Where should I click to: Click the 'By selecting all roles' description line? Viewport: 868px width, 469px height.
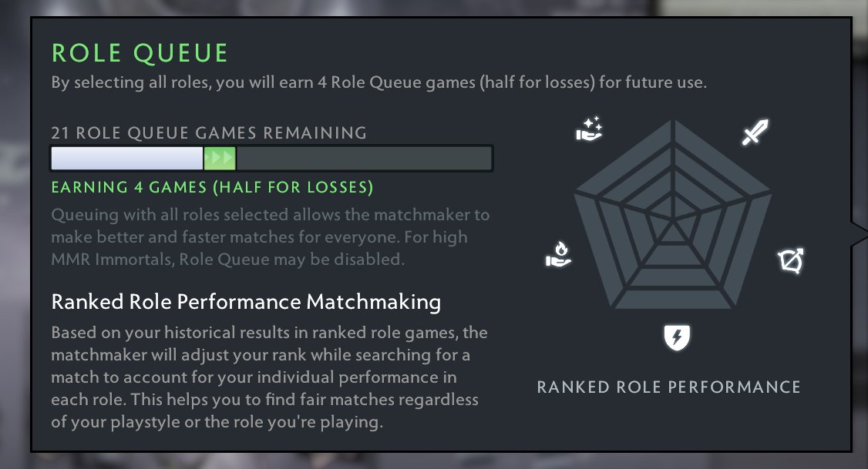point(378,82)
